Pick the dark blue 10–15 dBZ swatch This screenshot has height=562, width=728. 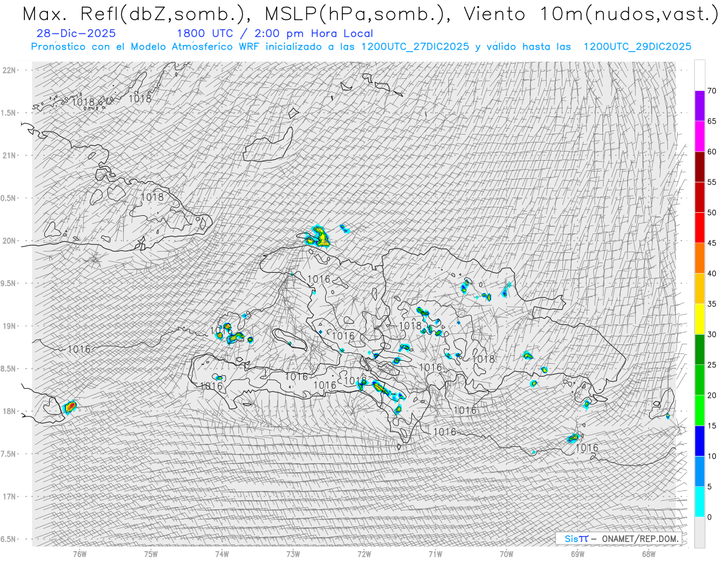coord(699,441)
